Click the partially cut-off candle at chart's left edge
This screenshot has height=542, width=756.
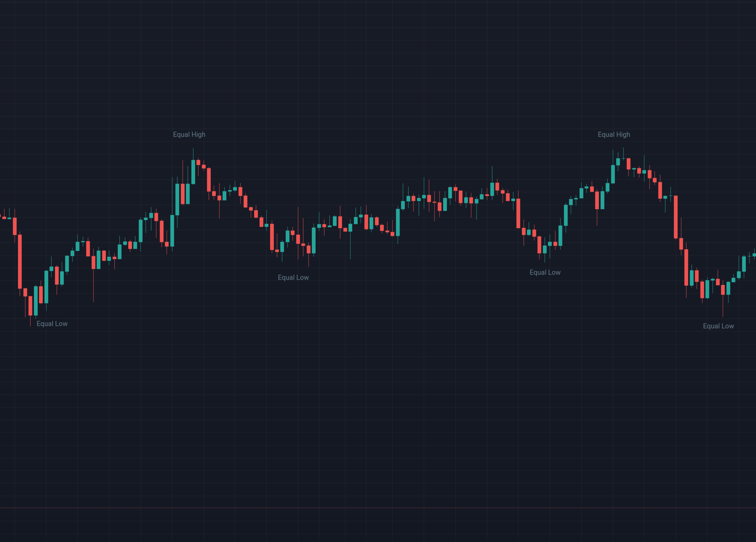click(0, 216)
